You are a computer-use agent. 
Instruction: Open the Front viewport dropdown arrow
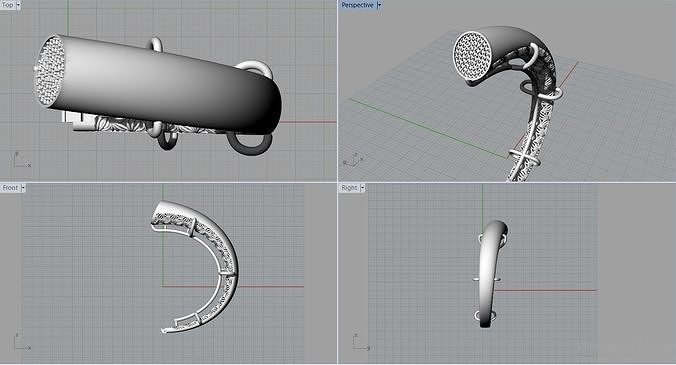23,188
